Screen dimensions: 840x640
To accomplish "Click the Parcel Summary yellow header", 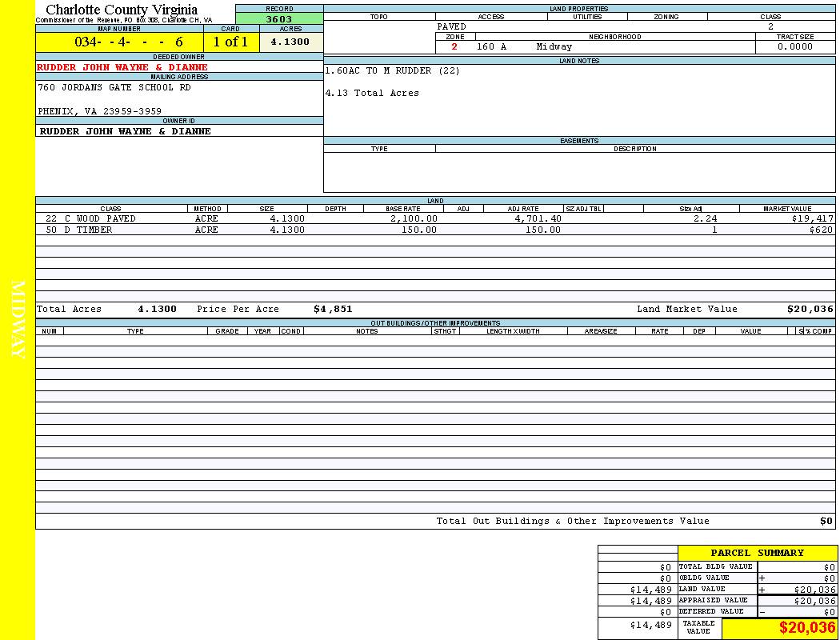I will [x=757, y=553].
